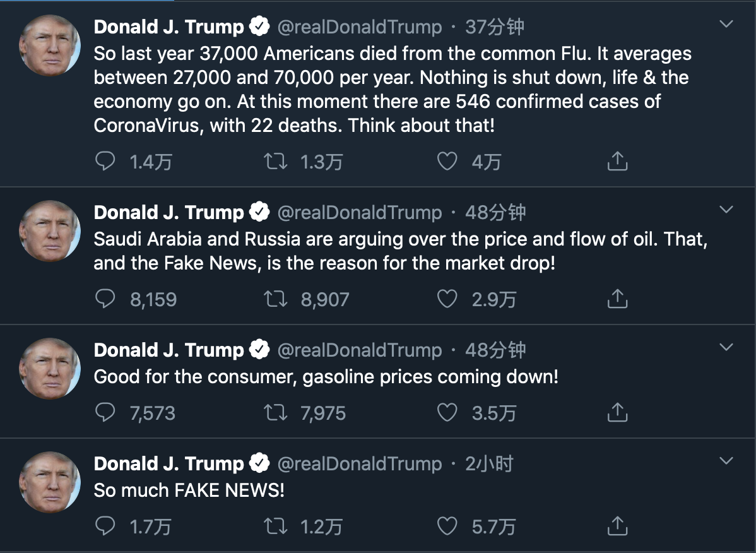756x553 pixels.
Task: Reply to the common Flu tweet
Action: click(105, 162)
